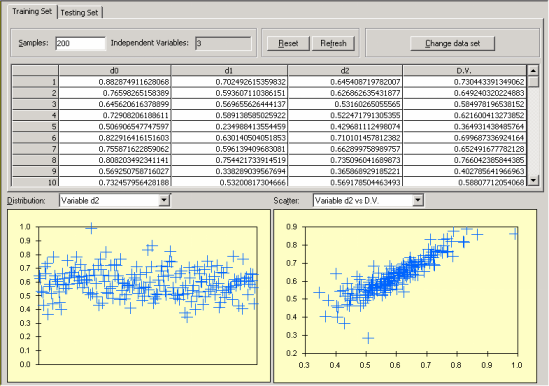Switch to the Training Set tab
The height and width of the screenshot is (386, 549).
click(x=32, y=12)
